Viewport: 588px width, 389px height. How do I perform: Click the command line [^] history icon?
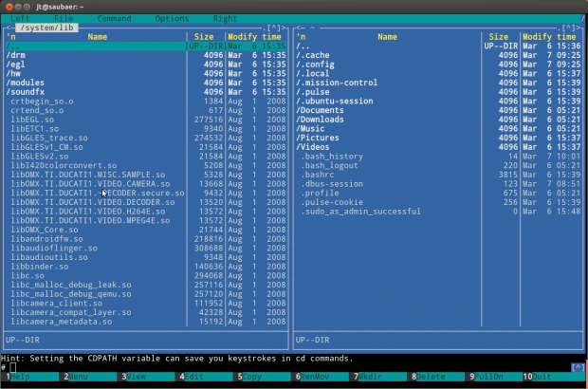577,367
